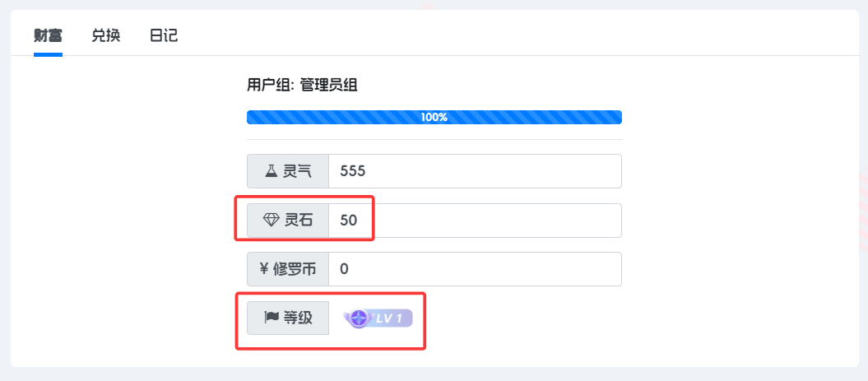Viewport: 868px width, 381px height.
Task: Click the 灵石 label text
Action: click(299, 221)
